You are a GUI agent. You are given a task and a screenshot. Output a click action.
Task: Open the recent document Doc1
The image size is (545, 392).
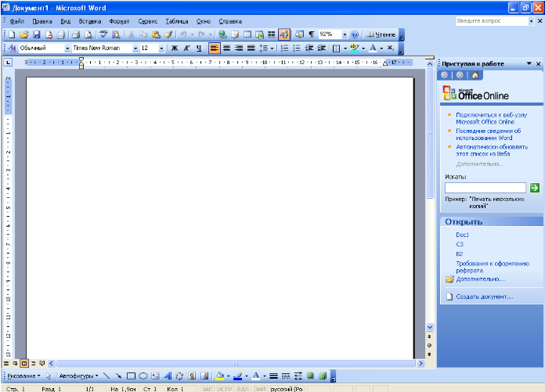point(462,235)
